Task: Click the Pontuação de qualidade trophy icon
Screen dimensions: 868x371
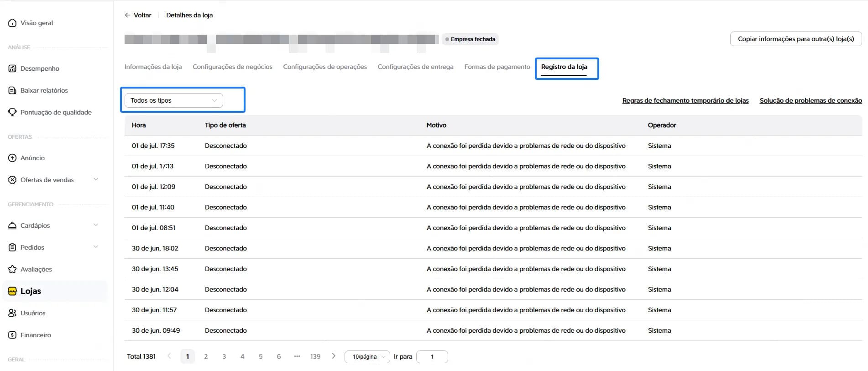Action: tap(12, 112)
